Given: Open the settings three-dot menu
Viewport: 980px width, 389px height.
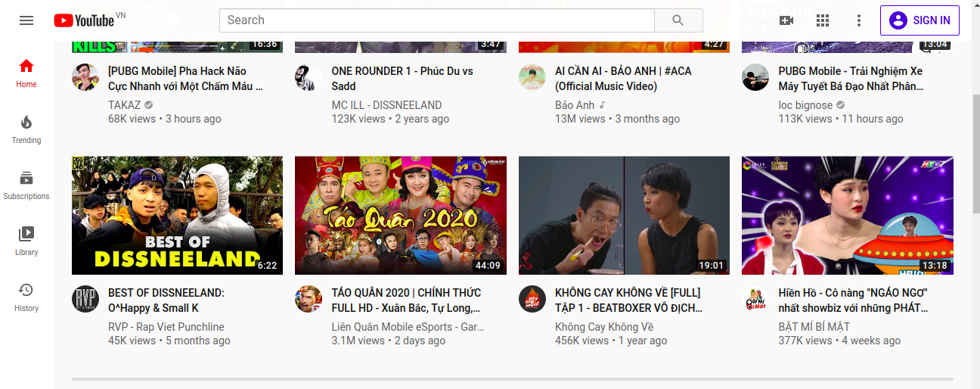Looking at the screenshot, I should pyautogui.click(x=859, y=20).
